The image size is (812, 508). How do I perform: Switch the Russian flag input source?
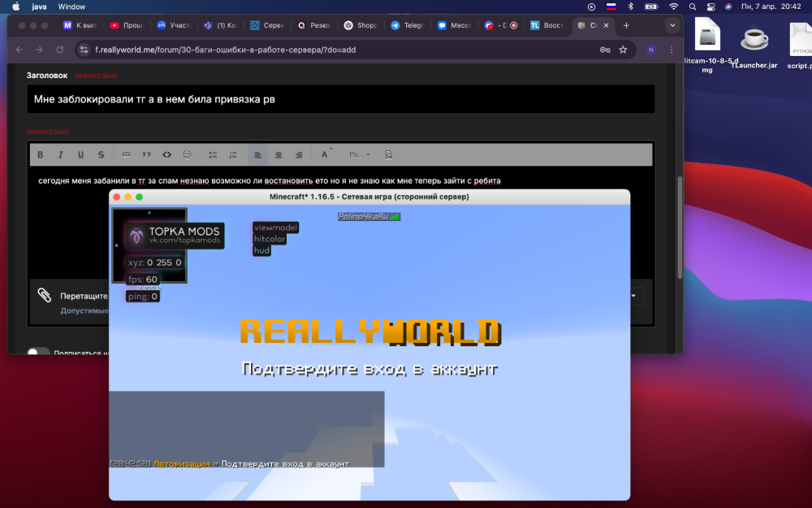click(611, 7)
